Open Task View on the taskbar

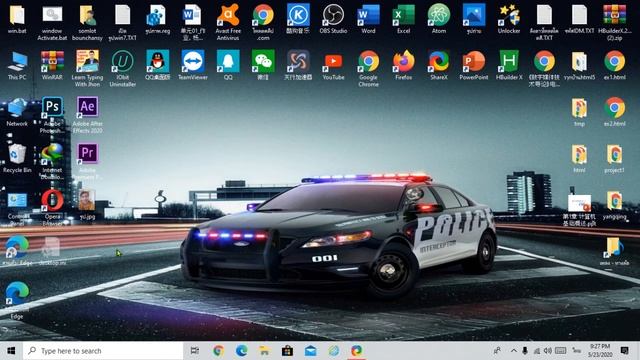tap(195, 351)
